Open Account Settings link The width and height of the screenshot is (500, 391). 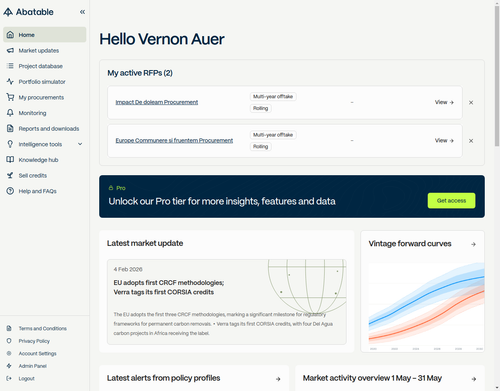(37, 353)
